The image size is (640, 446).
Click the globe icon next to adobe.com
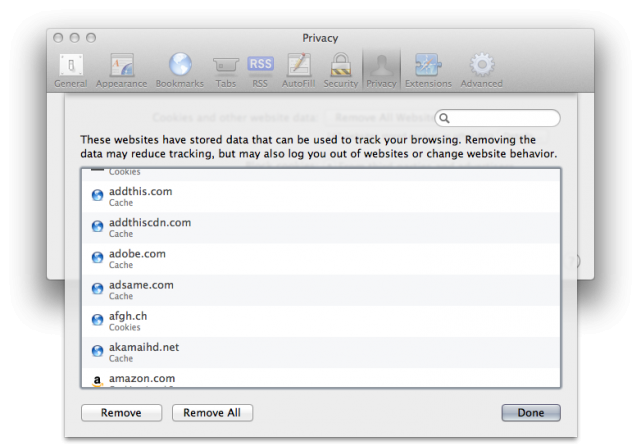click(97, 257)
